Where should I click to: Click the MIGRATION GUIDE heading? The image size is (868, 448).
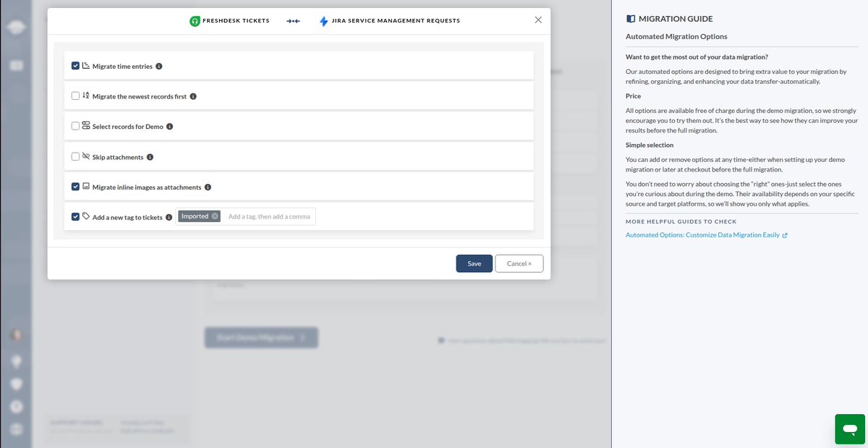tap(675, 19)
